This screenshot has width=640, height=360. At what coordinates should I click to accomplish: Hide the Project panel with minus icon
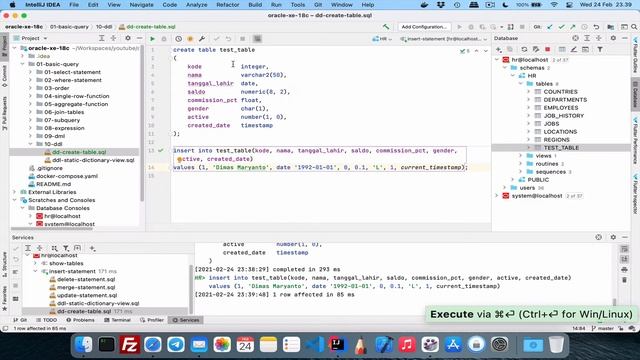click(x=139, y=38)
